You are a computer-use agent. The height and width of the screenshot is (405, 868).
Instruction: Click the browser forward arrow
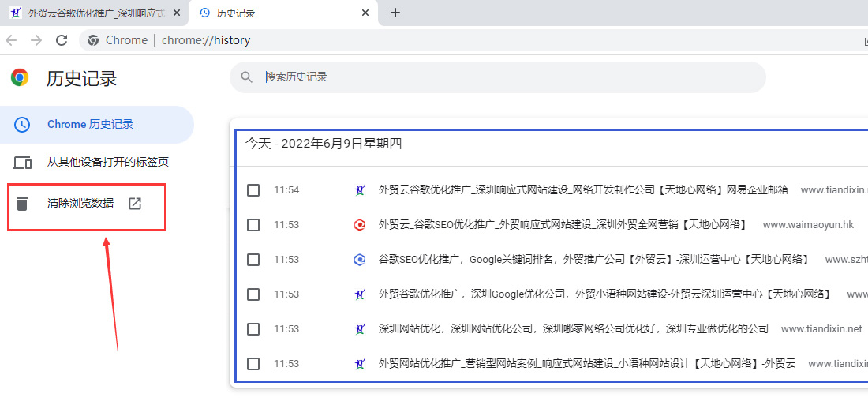click(36, 40)
